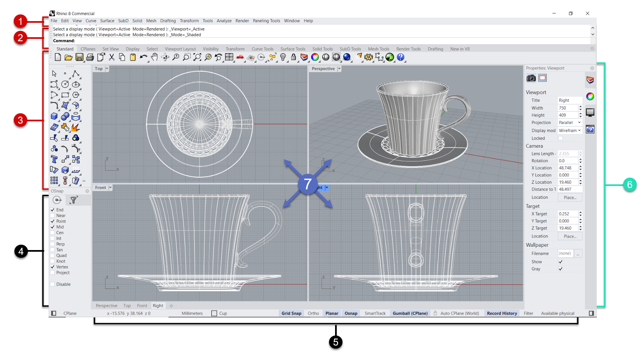Open the color wheel materials icon
Viewport: 644px width, 362px height.
(590, 97)
